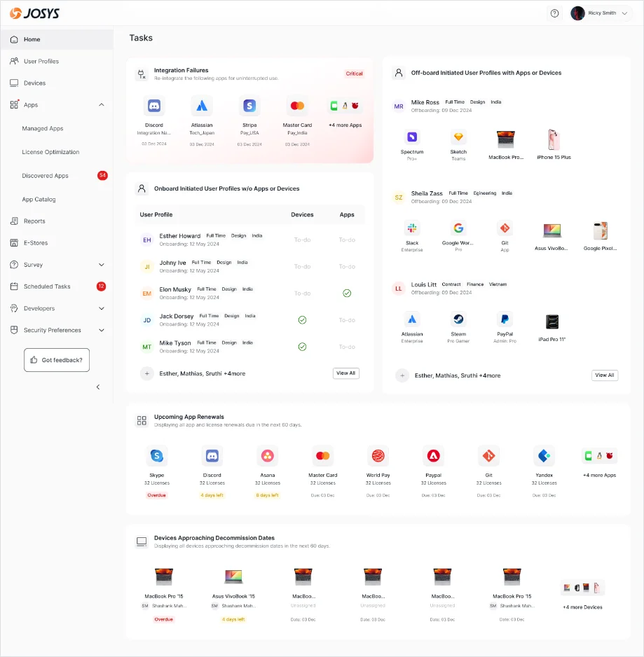
Task: Select the iPhone 15 Plus device
Action: coord(554,140)
